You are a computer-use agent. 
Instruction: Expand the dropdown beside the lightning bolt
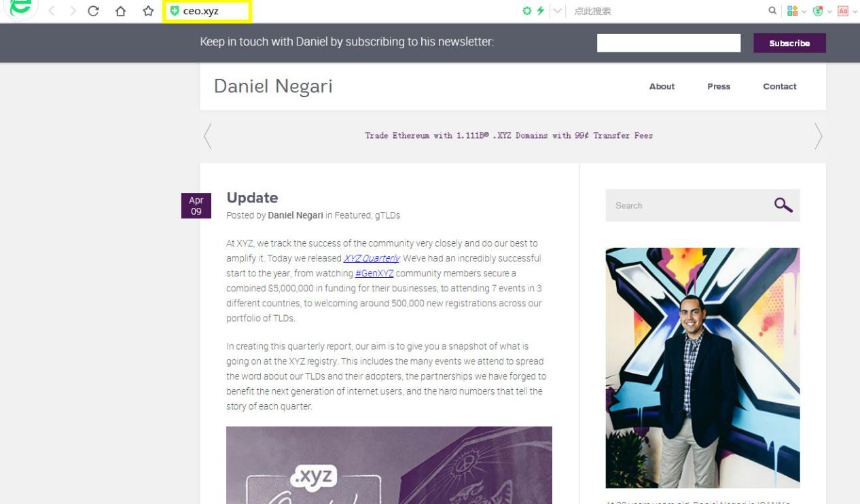click(558, 11)
